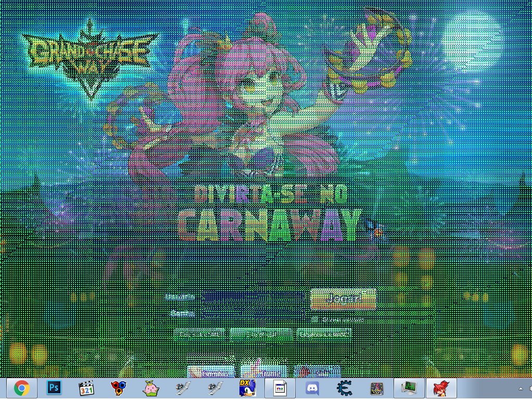Open Cheat Engine from the taskbar
This screenshot has width=532, height=400.
[x=345, y=388]
